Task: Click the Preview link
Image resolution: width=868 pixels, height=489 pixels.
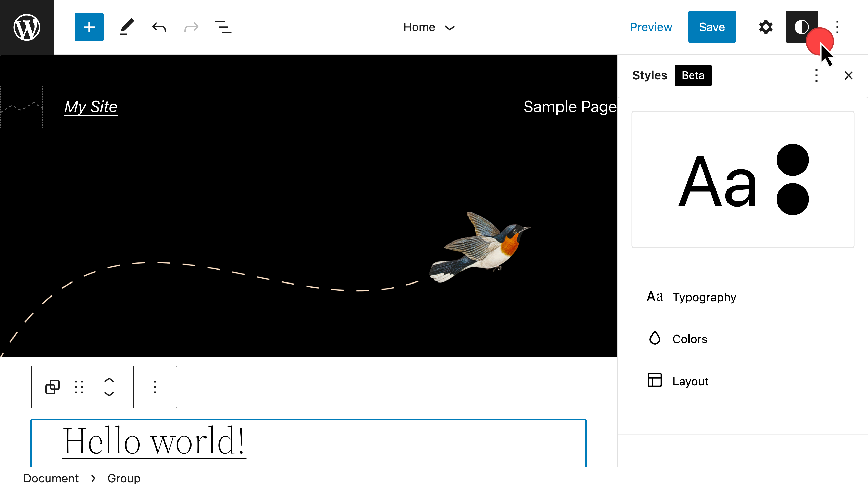Action: pos(651,27)
